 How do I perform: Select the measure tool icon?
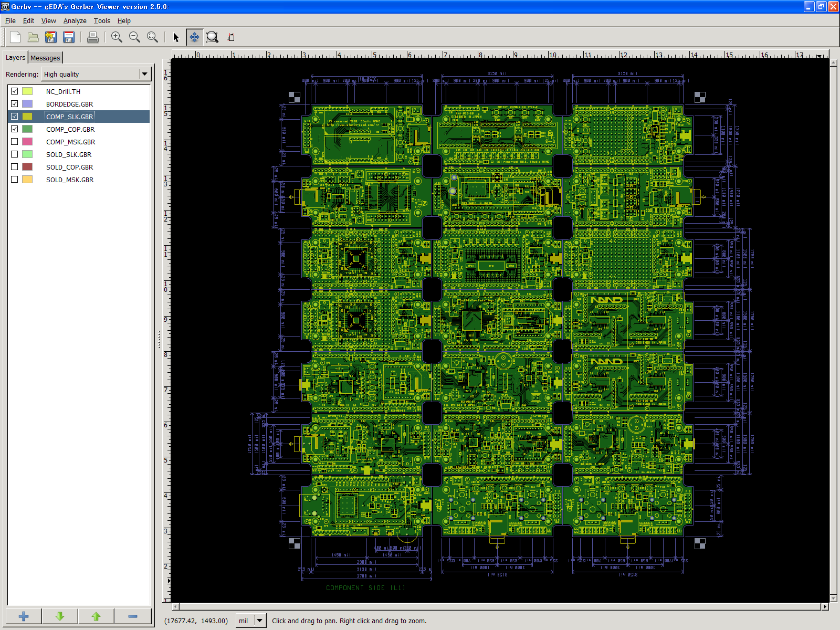(230, 37)
